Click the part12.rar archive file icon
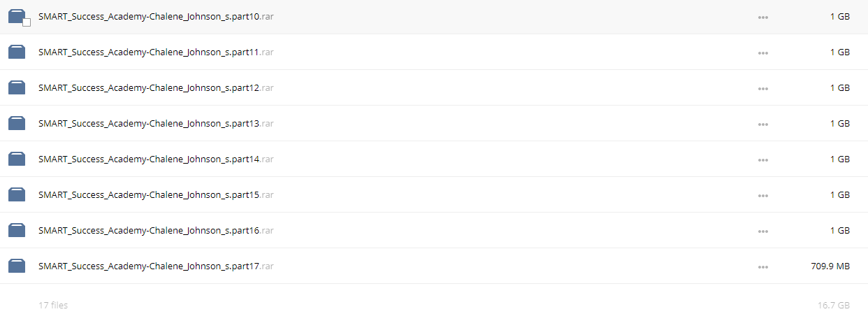The image size is (868, 335). pyautogui.click(x=17, y=87)
